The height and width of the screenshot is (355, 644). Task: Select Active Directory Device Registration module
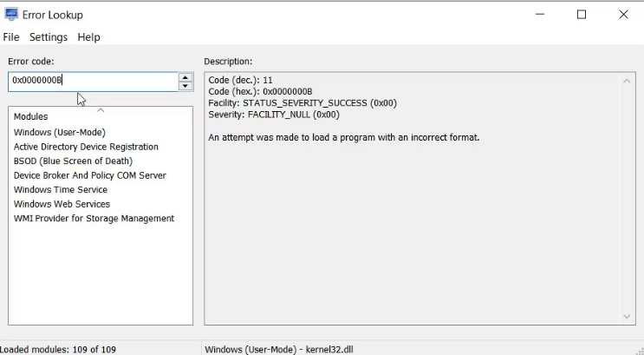[x=86, y=147]
